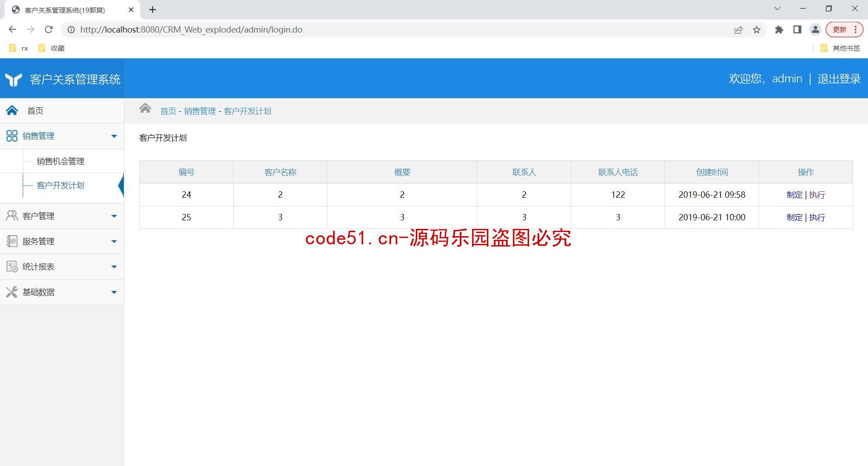Click the 2019-06-21 10:00 cell

(x=712, y=217)
